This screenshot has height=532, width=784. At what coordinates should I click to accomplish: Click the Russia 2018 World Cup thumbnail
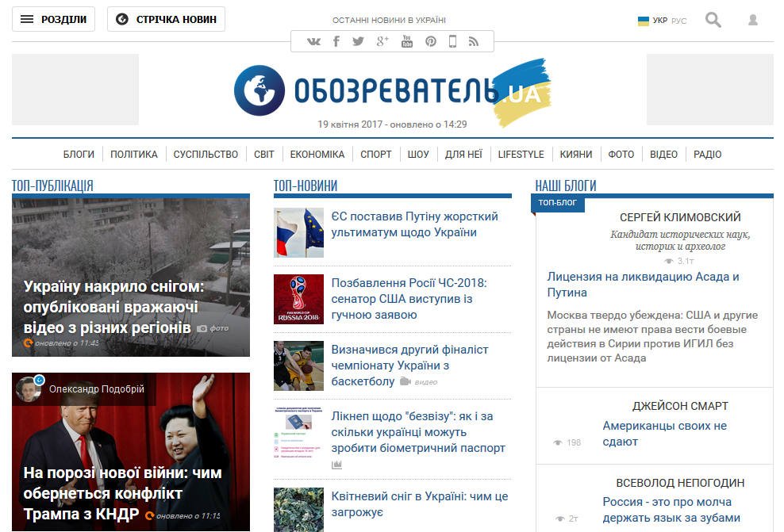click(x=298, y=299)
